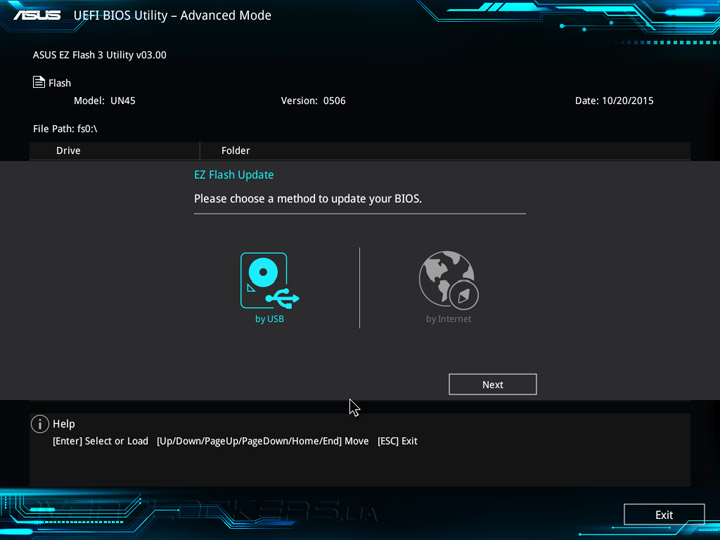This screenshot has width=720, height=540.
Task: Select the by USB update icon
Action: click(270, 280)
